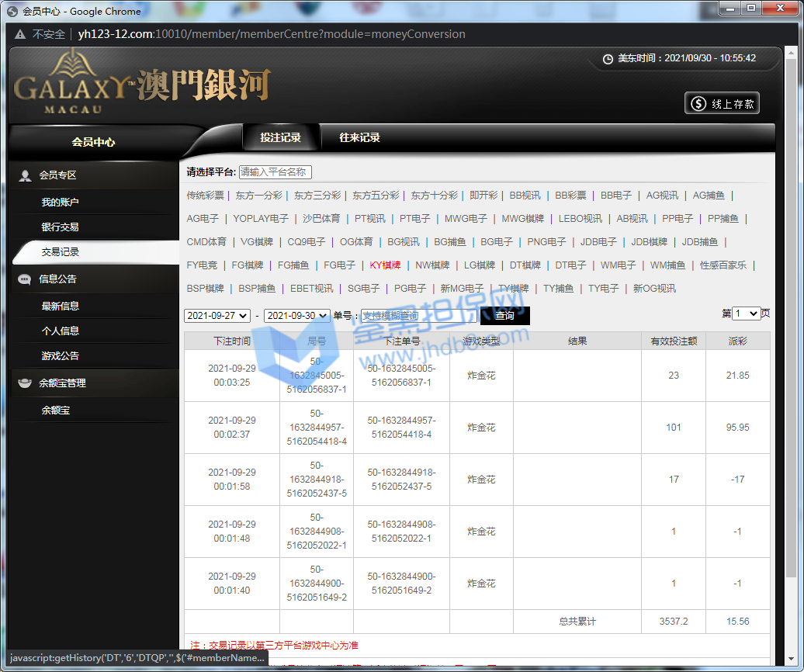Screen dimensions: 804x672
Task: Select the 沙巴体育 platform link
Action: click(321, 219)
